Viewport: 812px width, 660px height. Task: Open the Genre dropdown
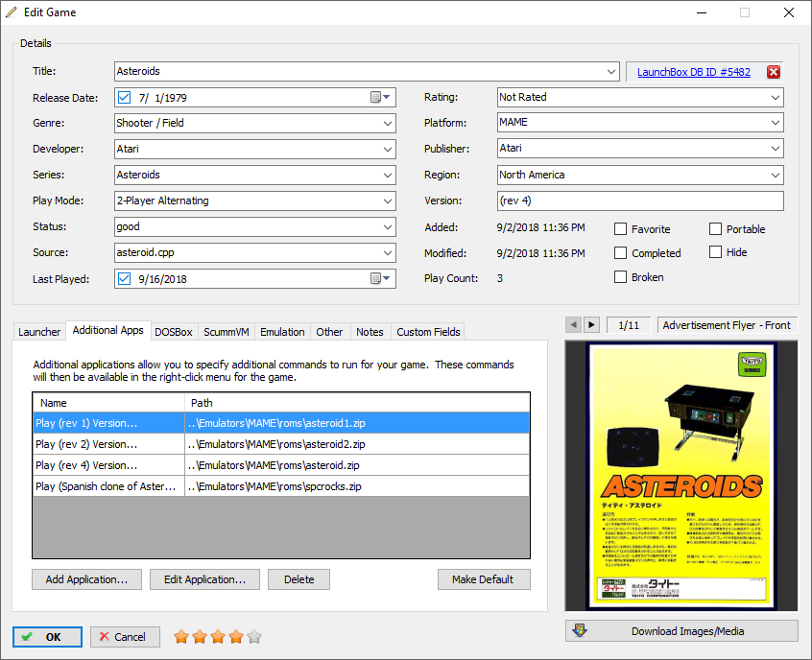point(388,123)
